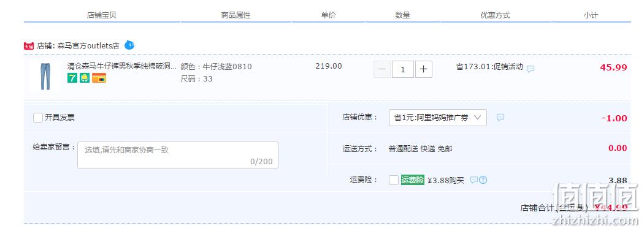This screenshot has width=644, height=231.
Task: Expand the 省1元:阿里妈妈推广券 dropdown
Action: (x=438, y=118)
